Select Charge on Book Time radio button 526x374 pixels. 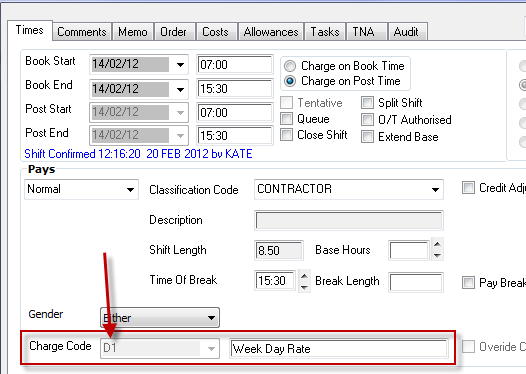(x=290, y=66)
